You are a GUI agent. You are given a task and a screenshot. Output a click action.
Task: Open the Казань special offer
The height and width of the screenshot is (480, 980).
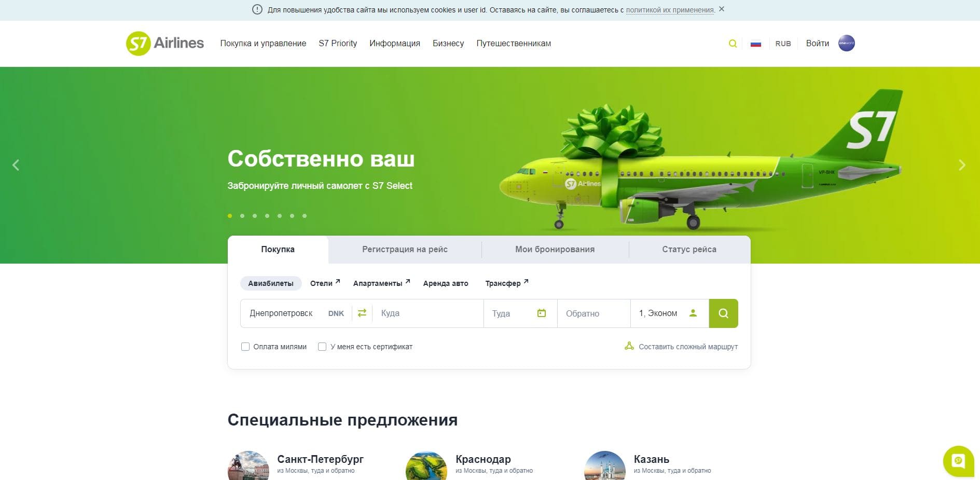(652, 459)
